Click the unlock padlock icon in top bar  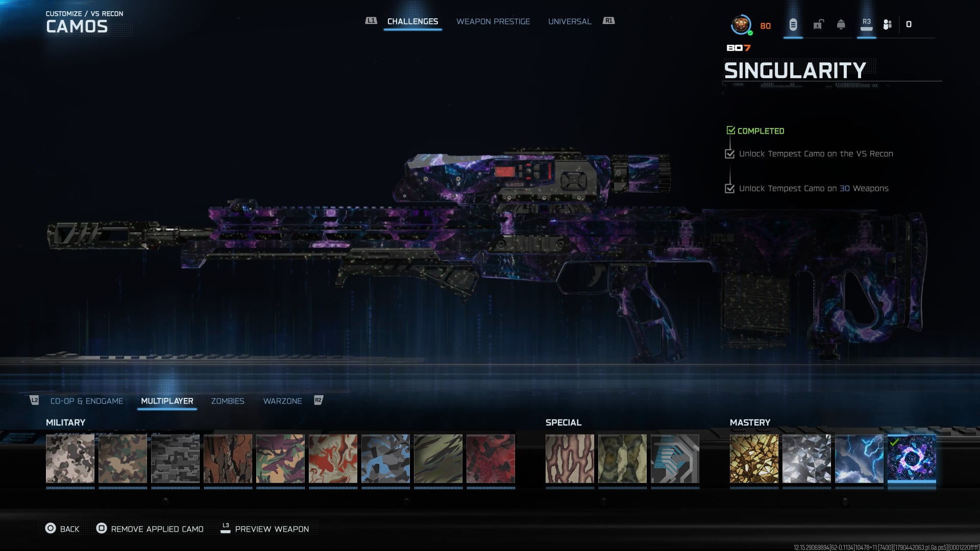point(818,24)
